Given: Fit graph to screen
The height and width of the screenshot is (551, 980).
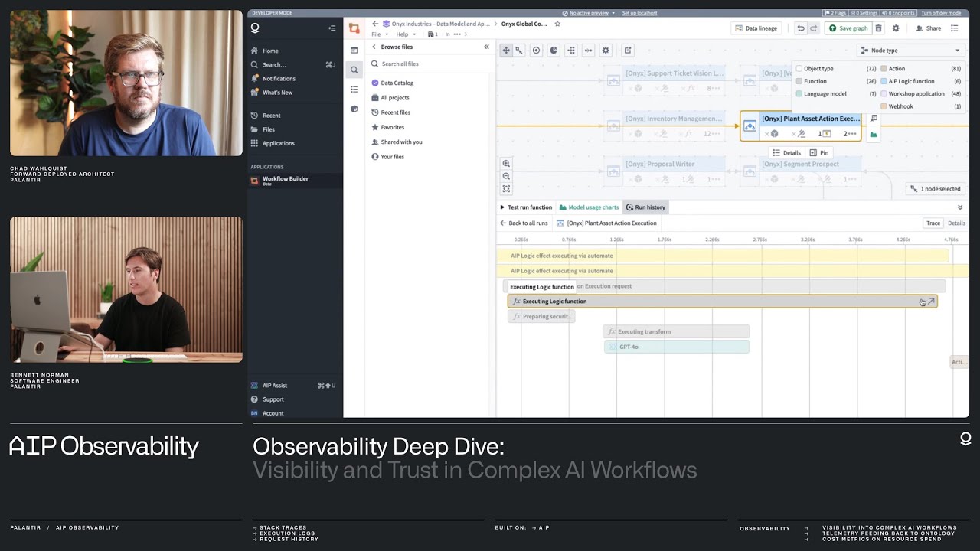Looking at the screenshot, I should pos(506,188).
